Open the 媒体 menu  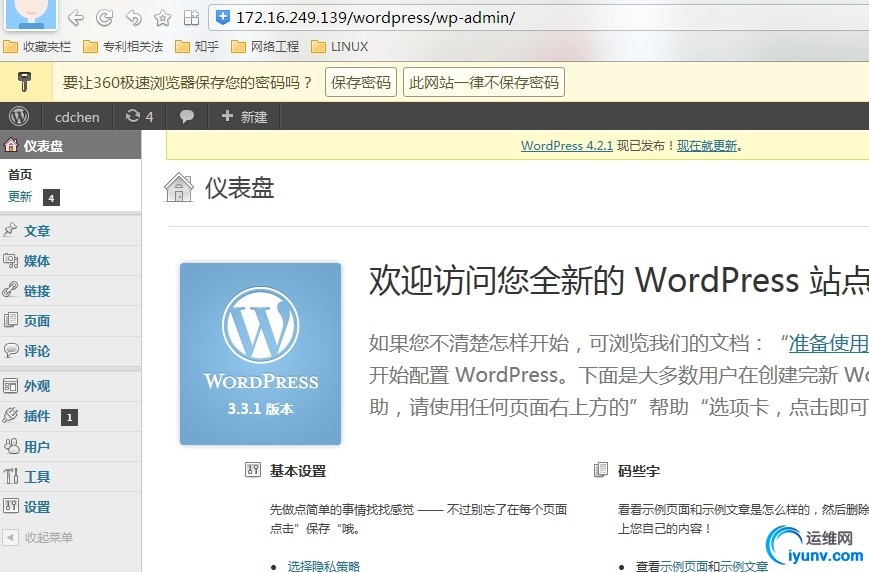point(37,261)
